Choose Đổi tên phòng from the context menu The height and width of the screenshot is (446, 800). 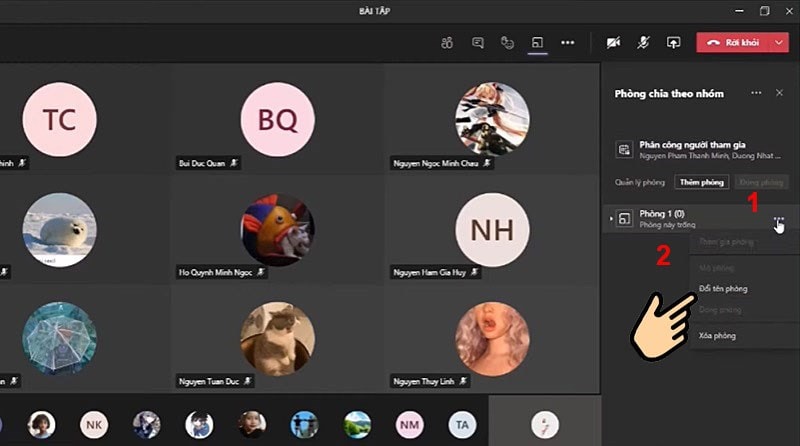723,289
